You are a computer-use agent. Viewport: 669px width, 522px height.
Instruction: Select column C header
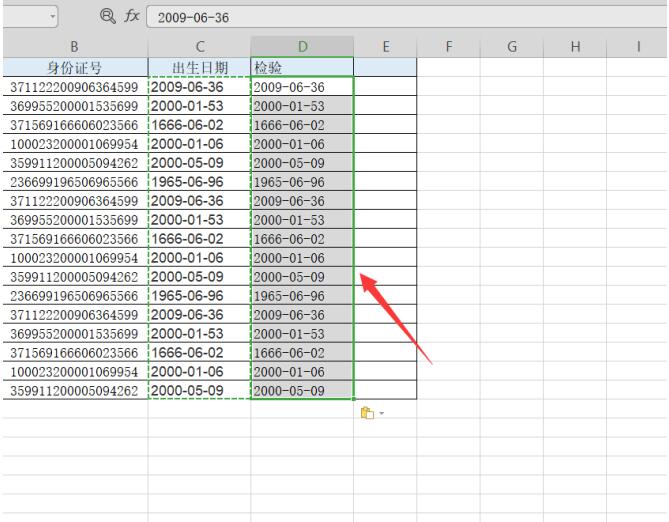point(200,47)
